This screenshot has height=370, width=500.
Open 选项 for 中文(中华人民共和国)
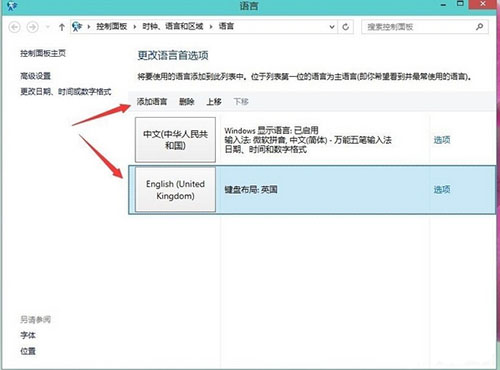pos(442,140)
